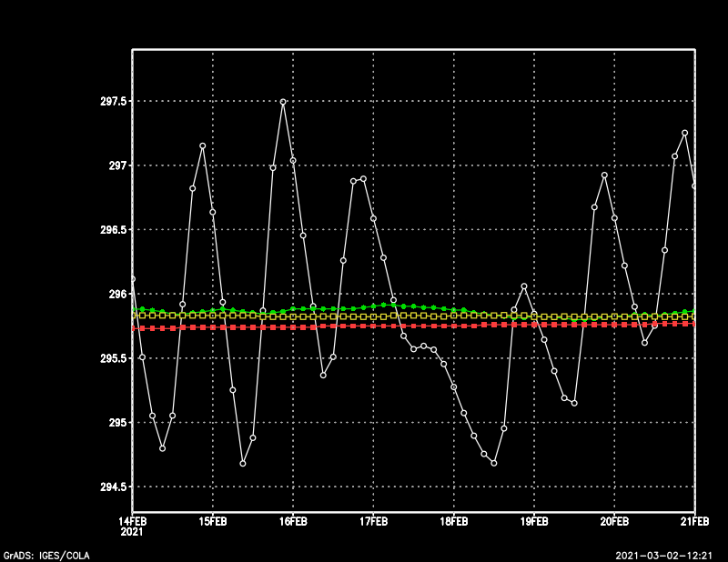This screenshot has width=728, height=562.
Task: Click the last red square marker at the right edge
Action: click(x=694, y=323)
